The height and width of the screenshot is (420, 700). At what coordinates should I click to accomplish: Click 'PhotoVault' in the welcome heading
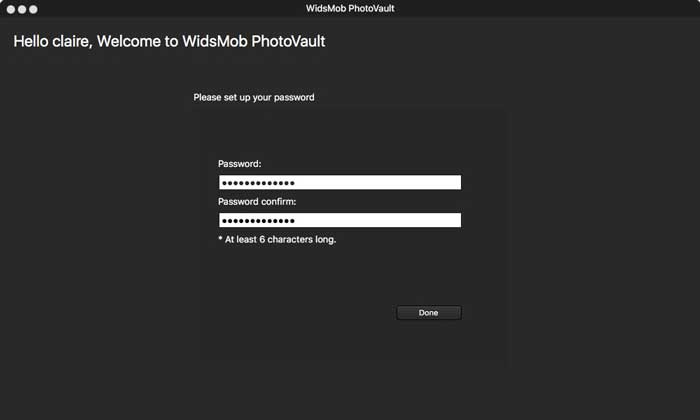(288, 42)
